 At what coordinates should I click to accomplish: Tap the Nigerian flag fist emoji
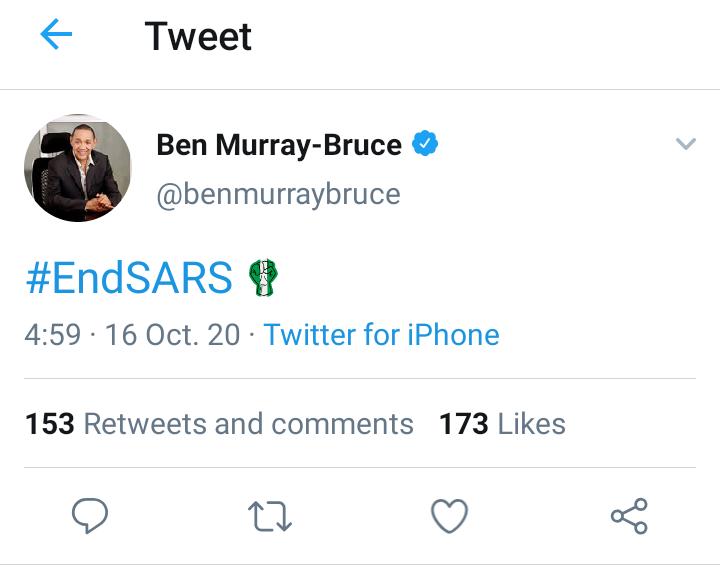(264, 277)
